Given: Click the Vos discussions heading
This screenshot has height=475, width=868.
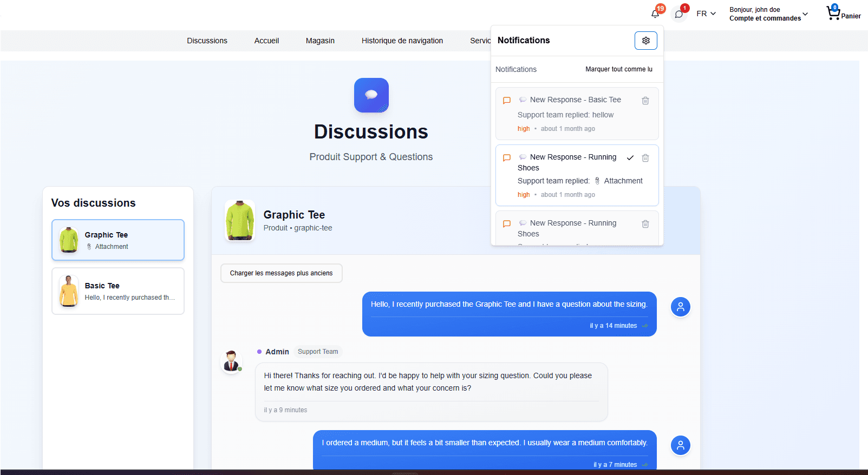Looking at the screenshot, I should 94,203.
